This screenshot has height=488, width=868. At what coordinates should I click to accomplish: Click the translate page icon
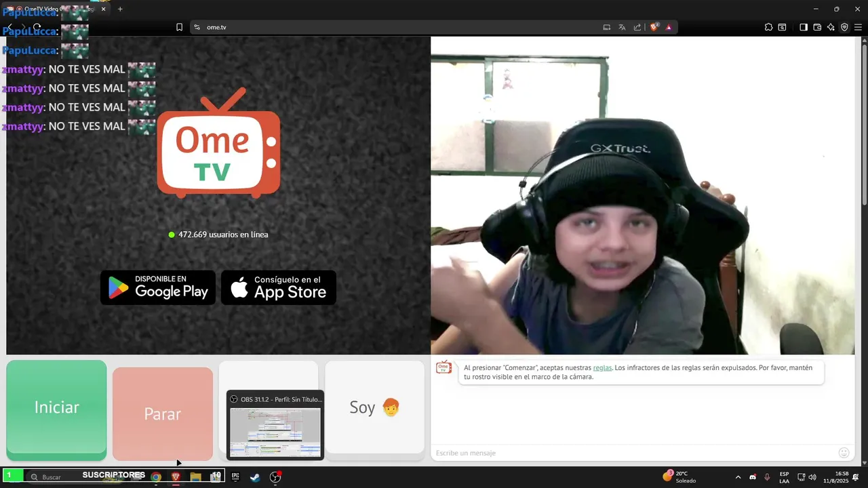(622, 27)
